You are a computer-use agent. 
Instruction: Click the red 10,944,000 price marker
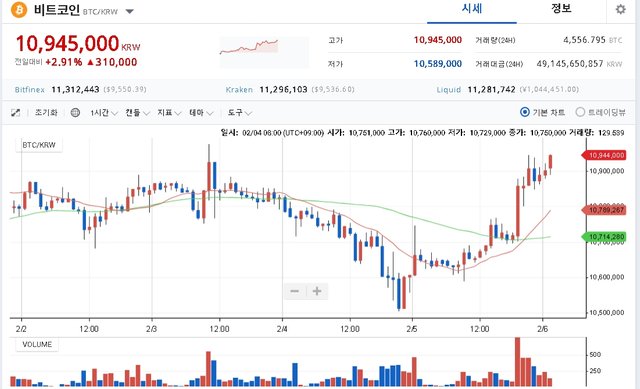coord(604,155)
